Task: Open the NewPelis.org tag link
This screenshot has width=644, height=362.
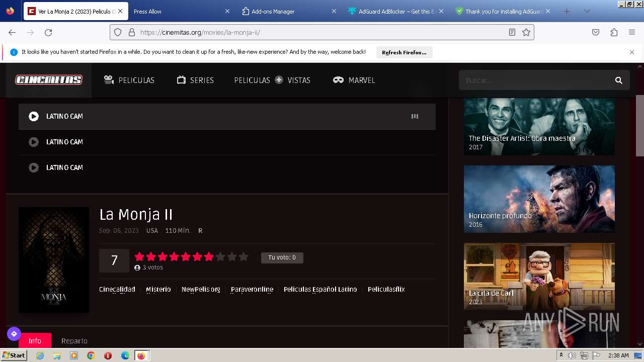Action: (x=201, y=289)
